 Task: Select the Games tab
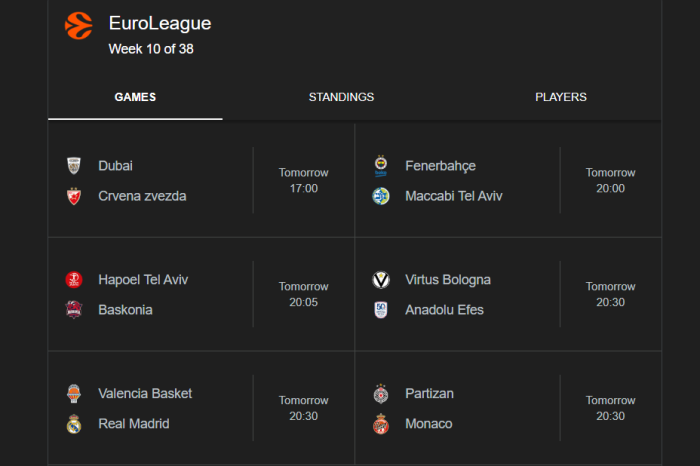tap(135, 97)
